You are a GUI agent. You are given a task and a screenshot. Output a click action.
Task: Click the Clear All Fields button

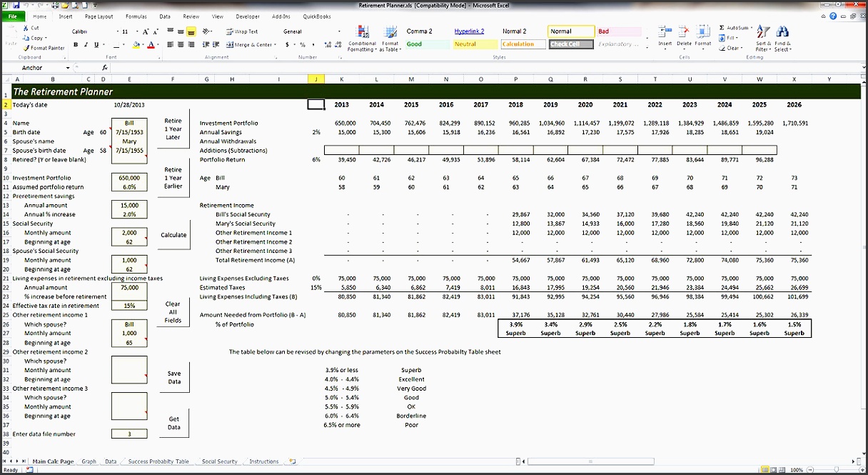click(173, 311)
